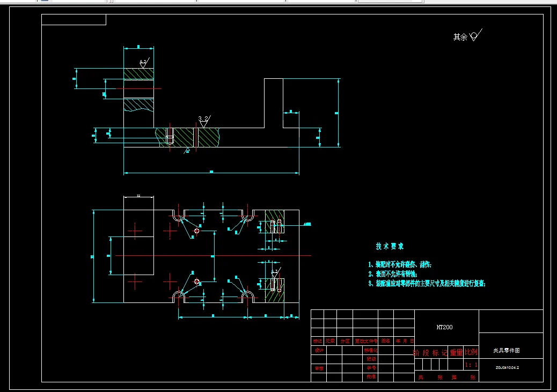
Task: Select the 审核 label cell
Action: point(319,368)
